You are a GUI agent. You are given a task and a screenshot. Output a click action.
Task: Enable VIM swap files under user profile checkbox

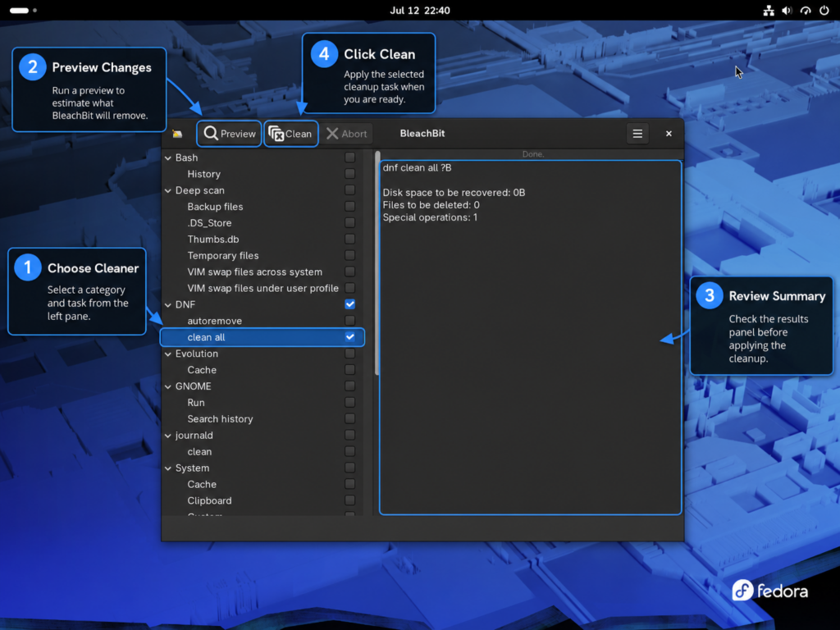tap(349, 288)
